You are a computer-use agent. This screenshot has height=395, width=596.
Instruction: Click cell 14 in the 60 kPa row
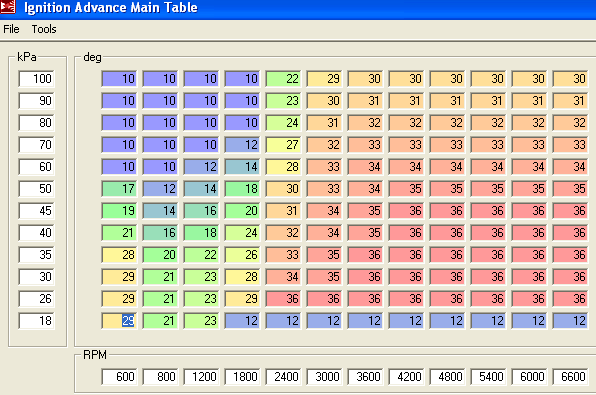click(x=242, y=167)
